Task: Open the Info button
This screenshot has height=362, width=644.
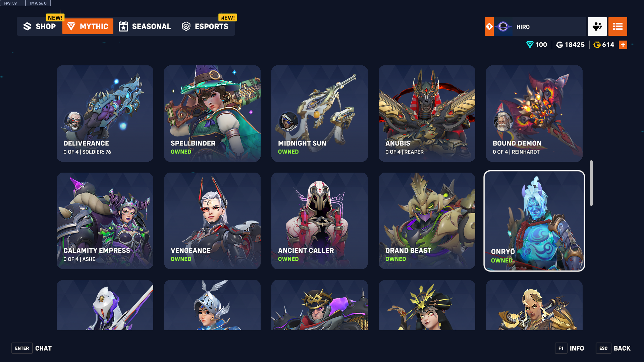Action: click(570, 348)
